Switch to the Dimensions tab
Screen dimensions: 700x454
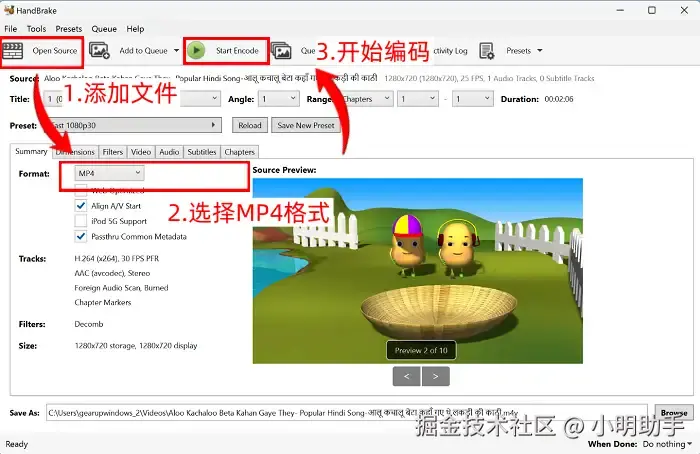(75, 152)
